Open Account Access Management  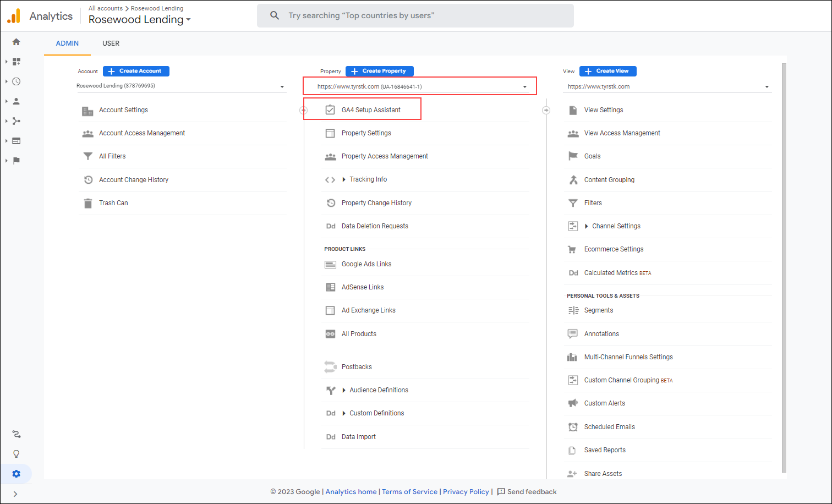pyautogui.click(x=142, y=133)
